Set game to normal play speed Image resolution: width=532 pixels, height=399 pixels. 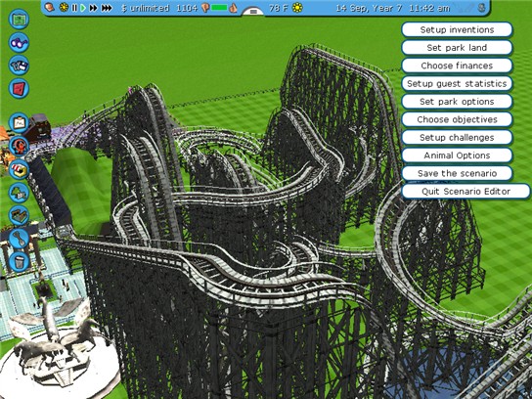(83, 8)
